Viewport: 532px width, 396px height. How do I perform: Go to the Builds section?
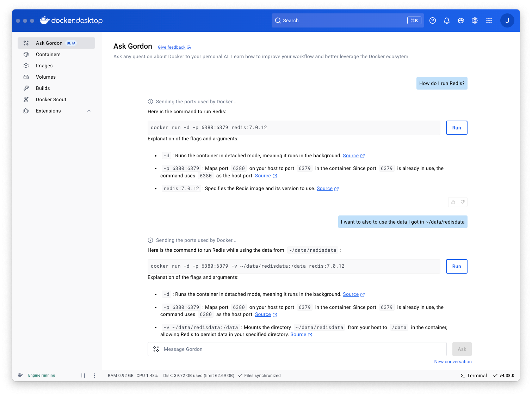42,88
